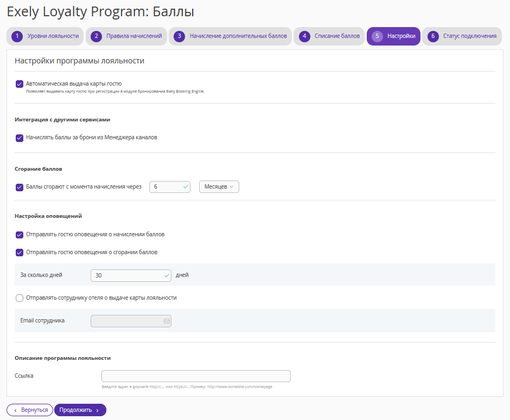Click the Email сотрудника input field
This screenshot has height=420, width=510.
click(x=131, y=321)
